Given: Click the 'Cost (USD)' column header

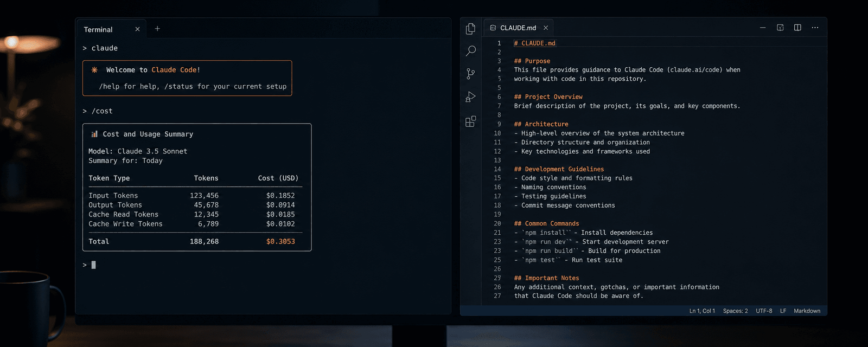Looking at the screenshot, I should click(x=278, y=178).
